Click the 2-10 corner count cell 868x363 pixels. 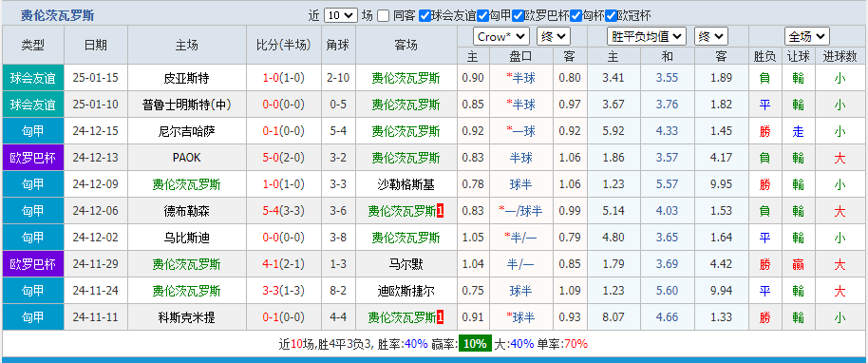[x=338, y=78]
